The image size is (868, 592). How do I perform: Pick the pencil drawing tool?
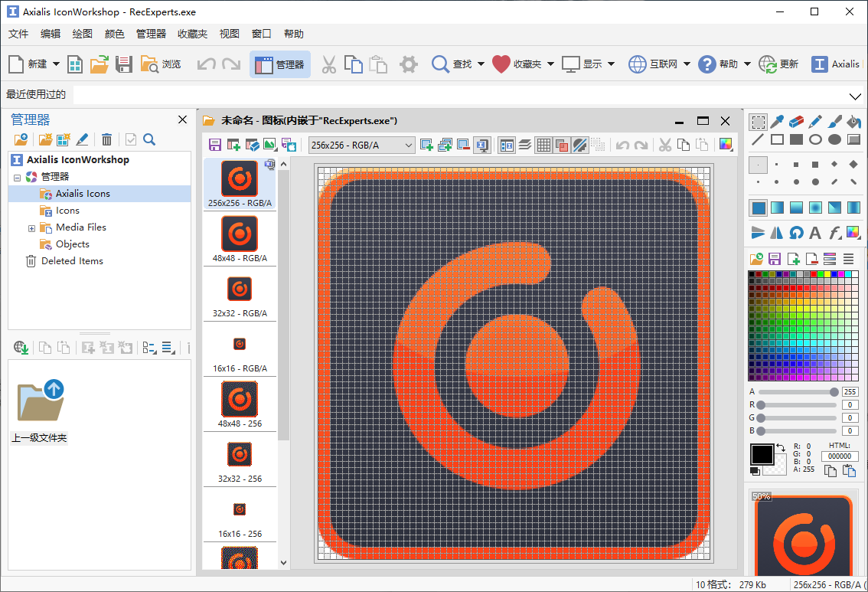(x=815, y=122)
